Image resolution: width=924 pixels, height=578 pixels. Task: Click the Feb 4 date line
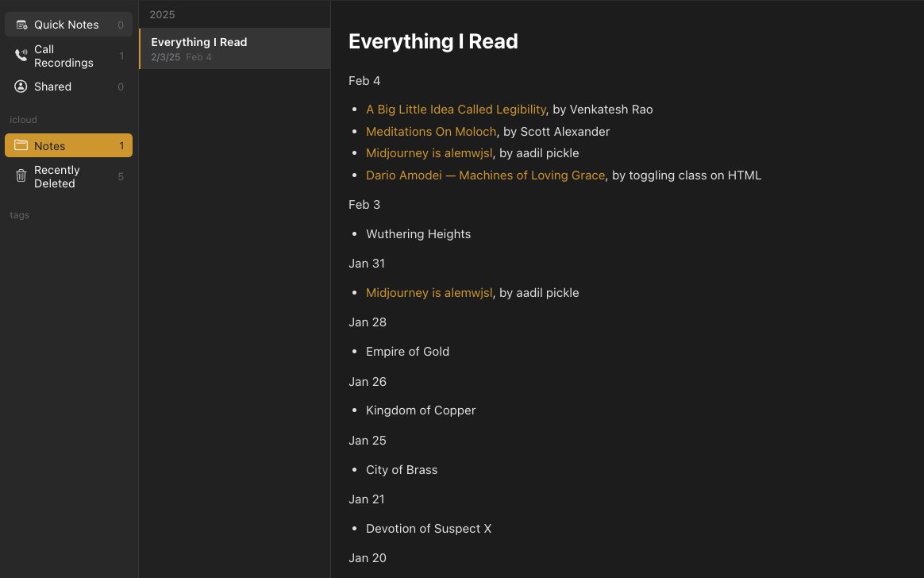point(364,81)
